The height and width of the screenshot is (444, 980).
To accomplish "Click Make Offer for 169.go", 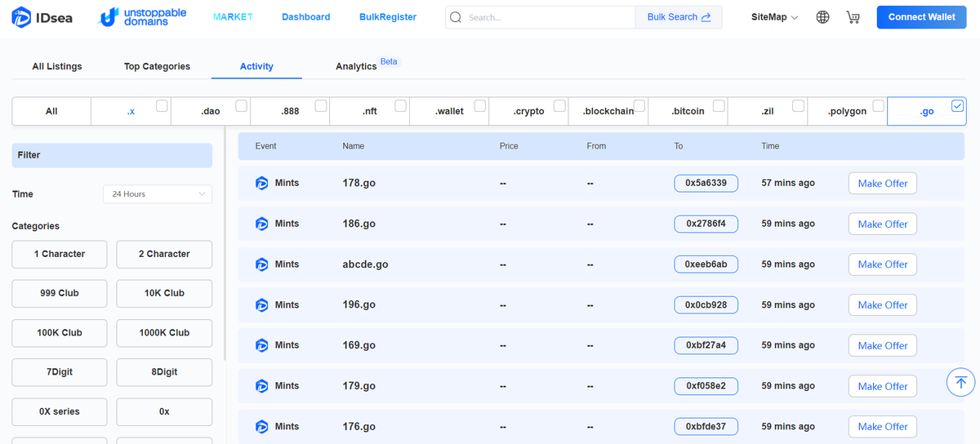I will [883, 345].
